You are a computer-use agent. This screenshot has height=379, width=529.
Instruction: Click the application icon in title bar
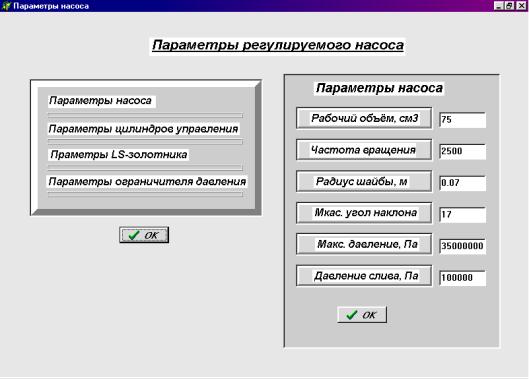[6, 6]
